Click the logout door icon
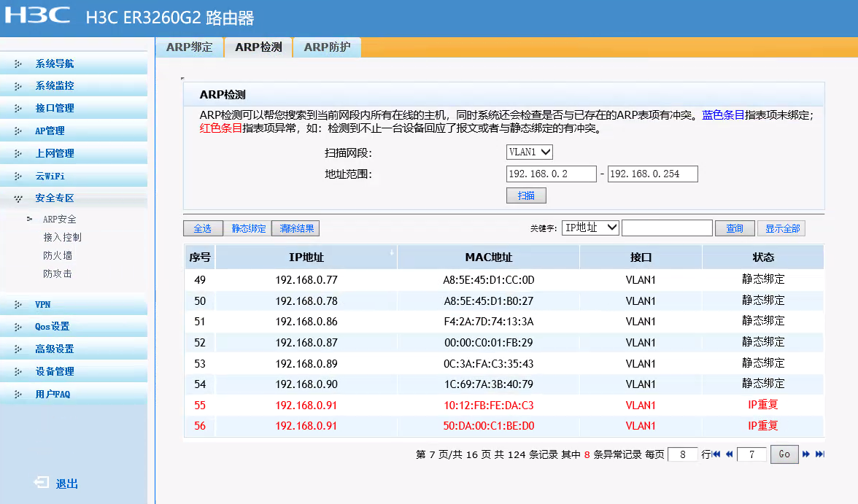The image size is (858, 504). click(41, 482)
